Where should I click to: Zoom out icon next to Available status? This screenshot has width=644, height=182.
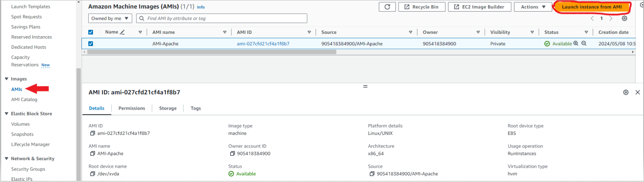(x=584, y=43)
